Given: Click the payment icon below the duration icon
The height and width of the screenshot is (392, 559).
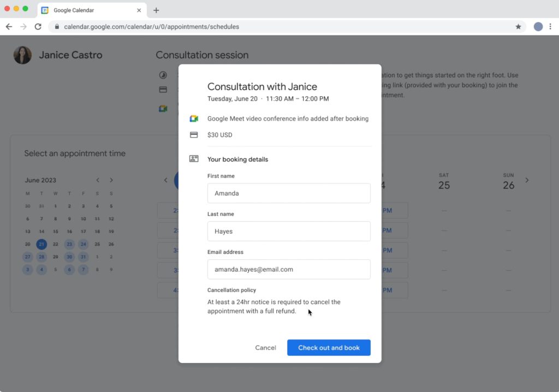Looking at the screenshot, I should tap(162, 90).
